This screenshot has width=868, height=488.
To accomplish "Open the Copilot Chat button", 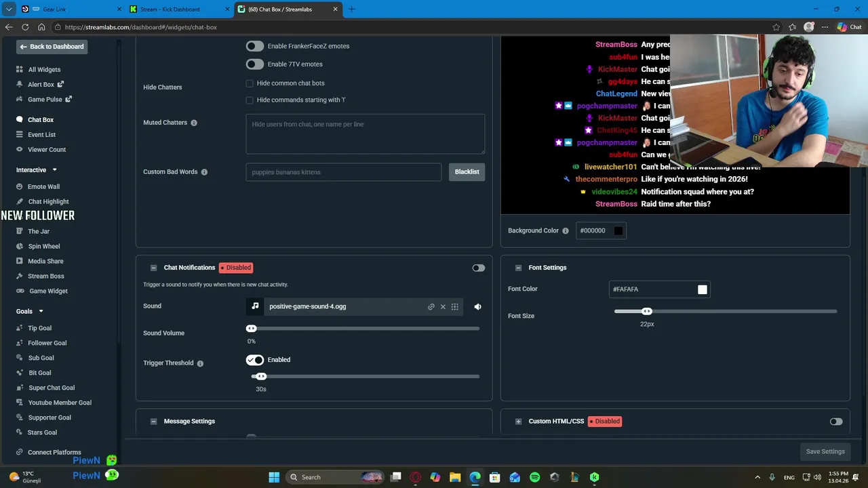I will (x=849, y=27).
